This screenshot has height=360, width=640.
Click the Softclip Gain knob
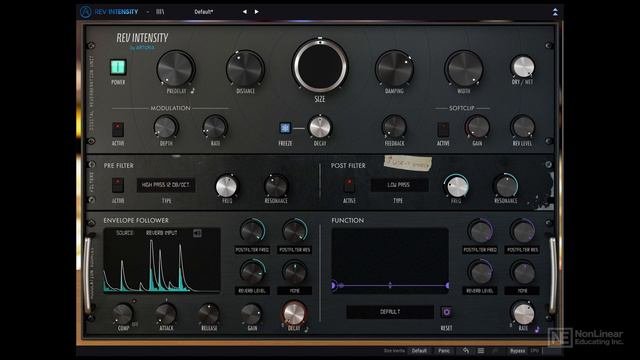(477, 127)
